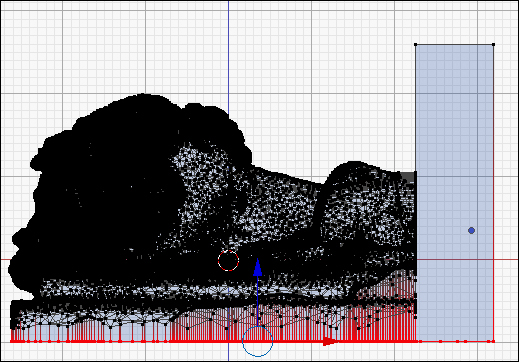Click the horizontal red axis line right of rectangle
The width and height of the screenshot is (519, 362).
pos(506,259)
